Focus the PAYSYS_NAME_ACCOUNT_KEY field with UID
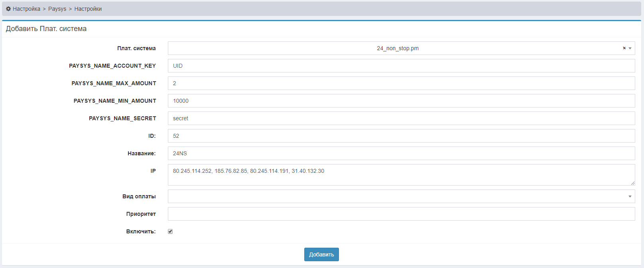 (x=401, y=66)
